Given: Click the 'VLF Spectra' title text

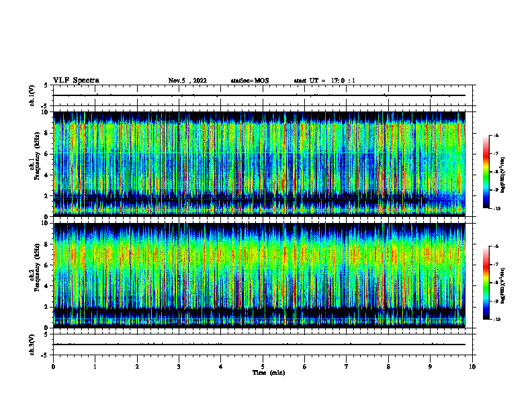Looking at the screenshot, I should point(76,81).
